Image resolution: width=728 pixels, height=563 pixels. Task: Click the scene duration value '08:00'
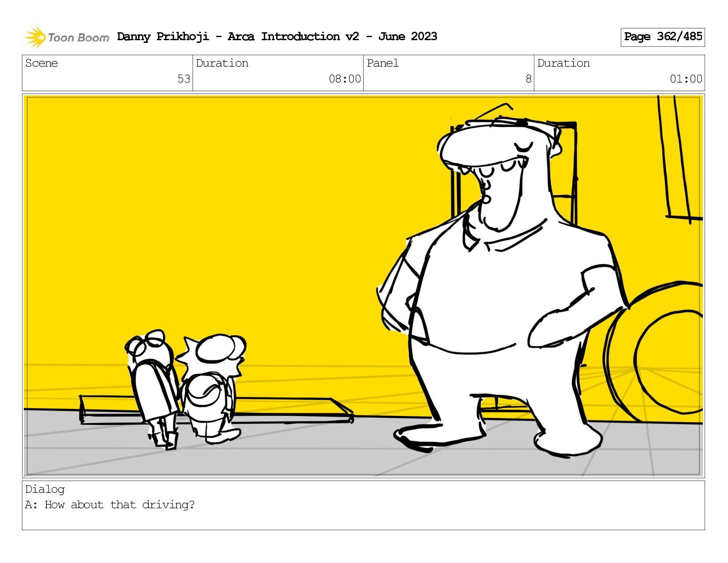pos(345,79)
